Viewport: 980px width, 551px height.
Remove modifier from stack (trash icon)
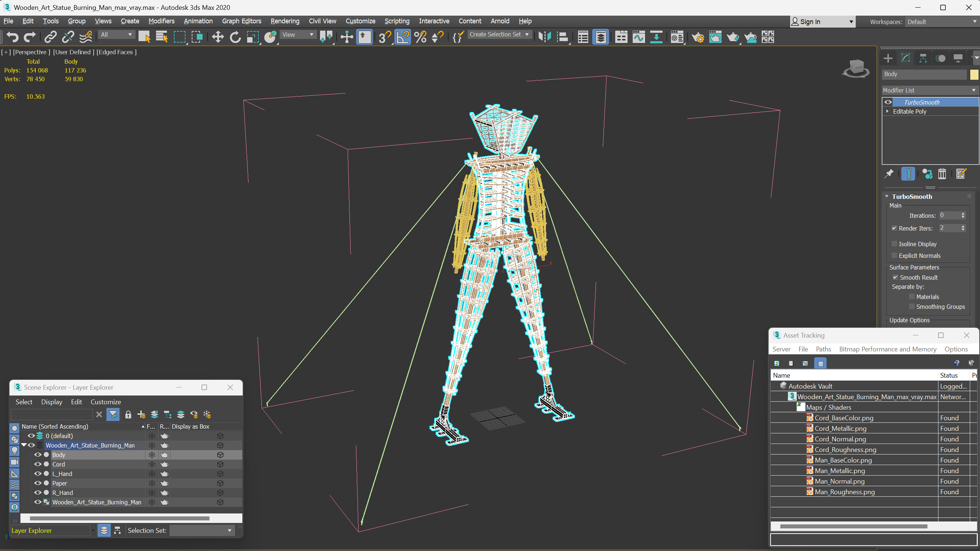pos(942,174)
